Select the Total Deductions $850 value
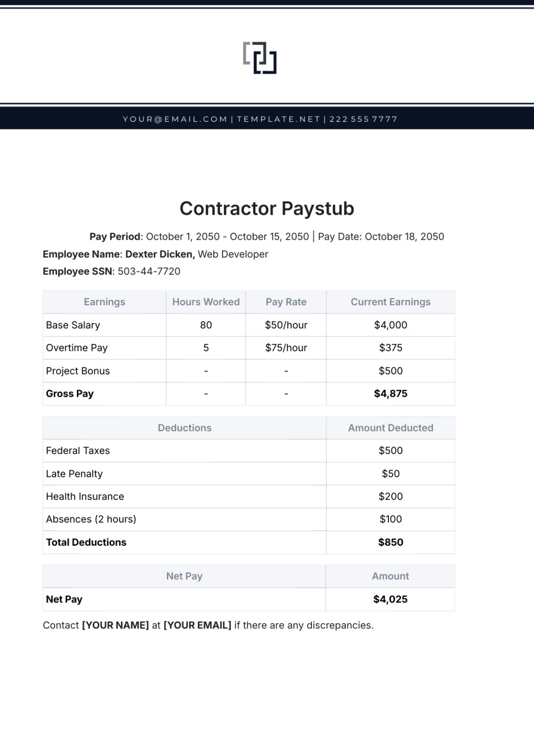 tap(391, 542)
